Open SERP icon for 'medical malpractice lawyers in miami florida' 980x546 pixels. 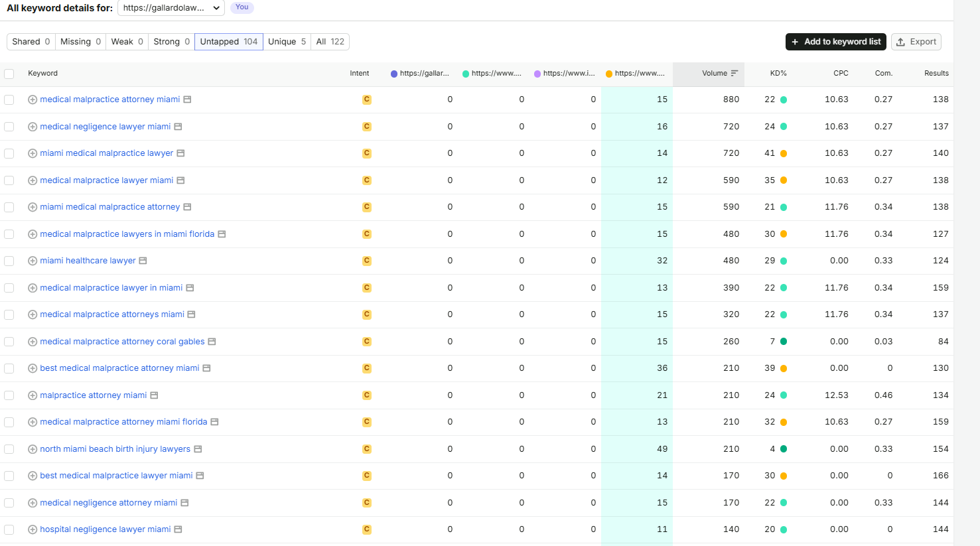tap(222, 234)
